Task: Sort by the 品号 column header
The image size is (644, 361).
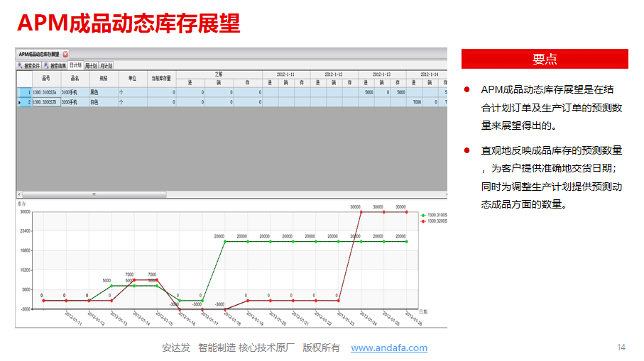Action: click(x=46, y=78)
